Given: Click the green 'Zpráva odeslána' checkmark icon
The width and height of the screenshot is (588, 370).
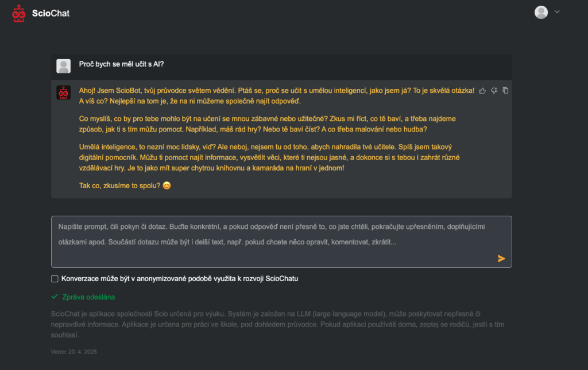Looking at the screenshot, I should pyautogui.click(x=55, y=297).
